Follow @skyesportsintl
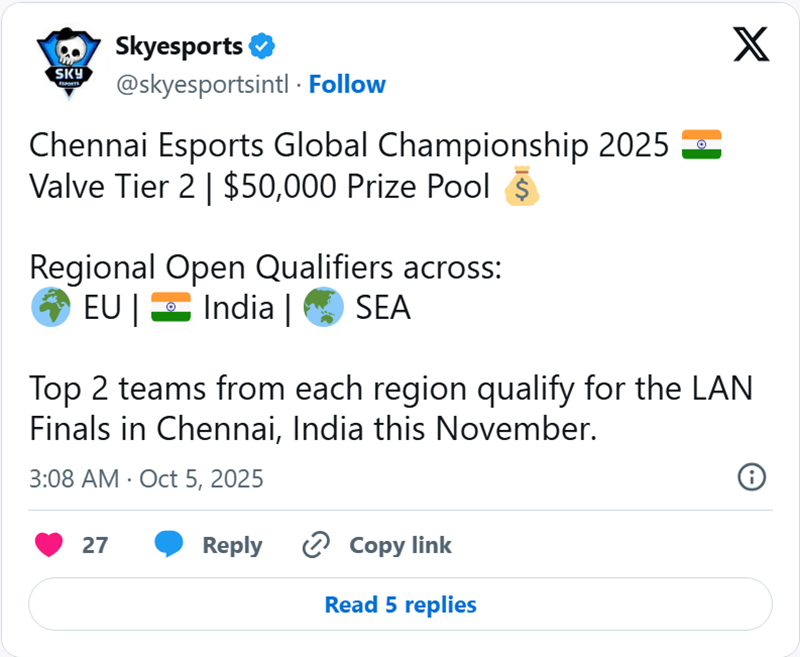Screen dimensions: 800x657 point(347,84)
